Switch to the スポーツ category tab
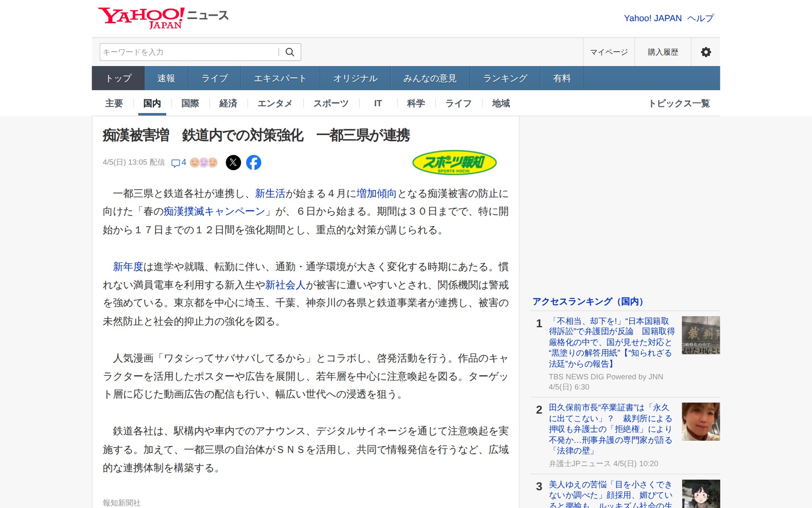This screenshot has width=812, height=508. point(331,103)
